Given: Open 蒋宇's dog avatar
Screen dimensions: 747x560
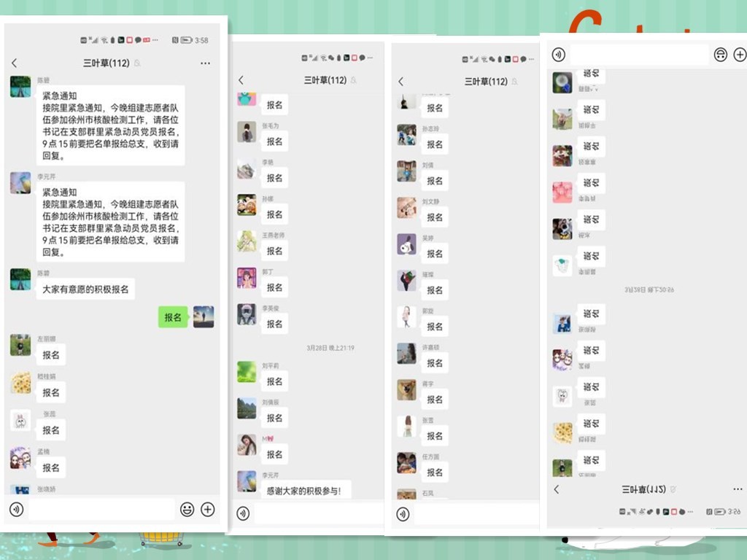Looking at the screenshot, I should click(407, 390).
